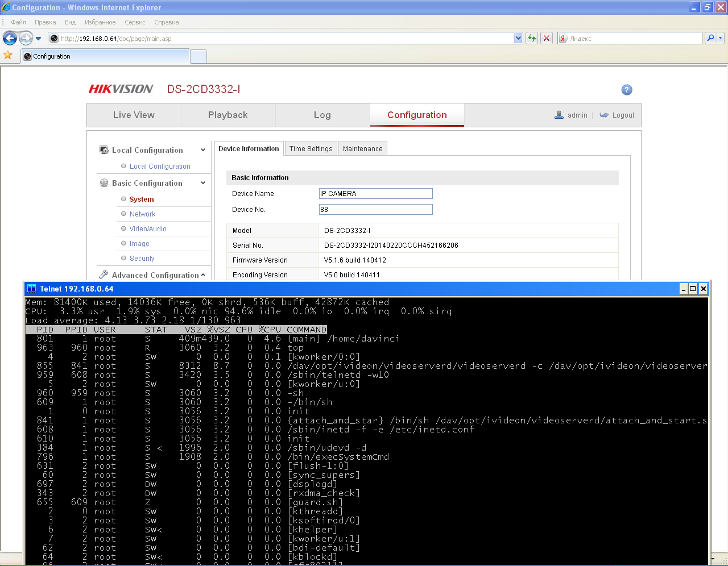Open the Сервис menu

[x=135, y=22]
